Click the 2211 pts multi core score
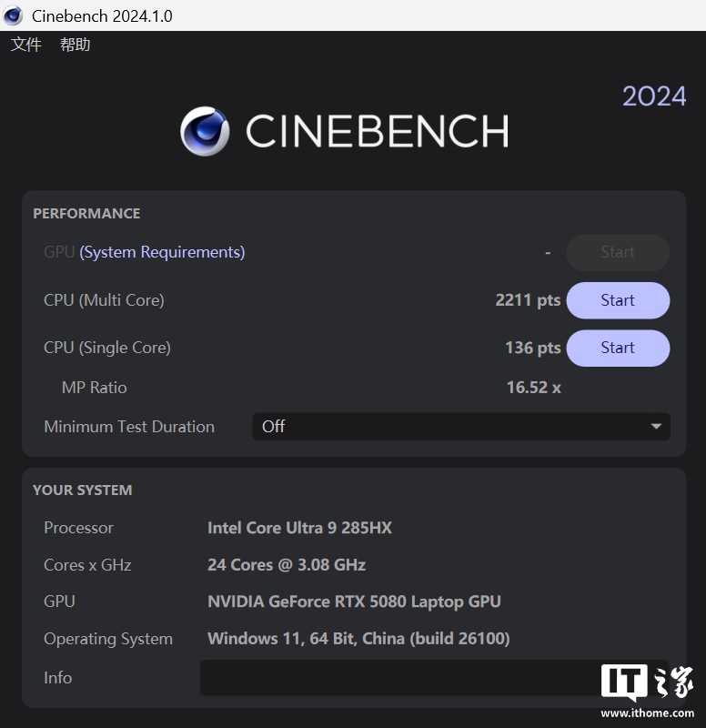This screenshot has height=728, width=706. 528,300
